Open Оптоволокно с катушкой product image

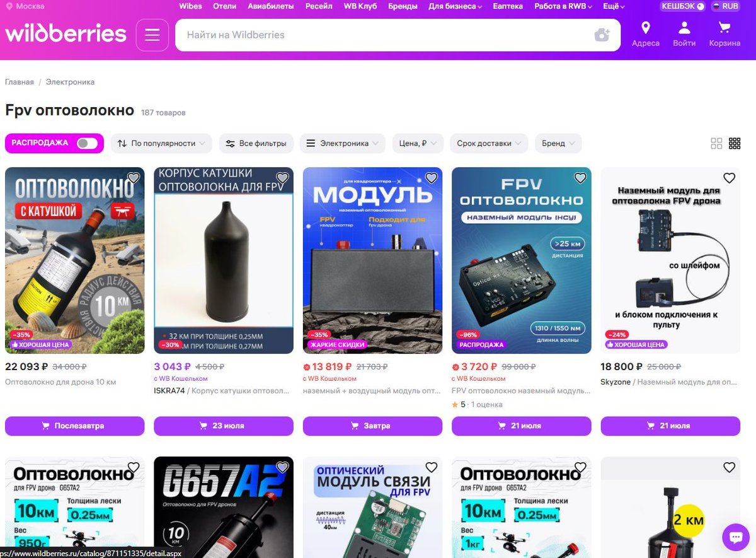tap(74, 260)
